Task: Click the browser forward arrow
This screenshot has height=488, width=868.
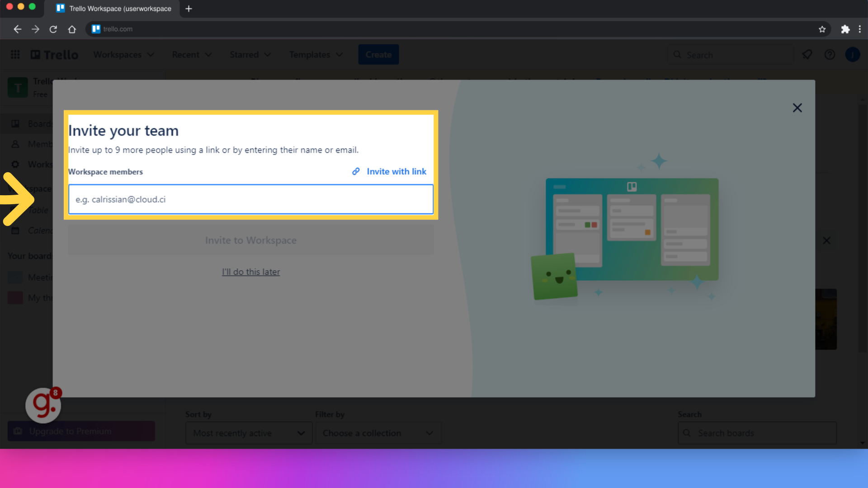Action: [35, 29]
